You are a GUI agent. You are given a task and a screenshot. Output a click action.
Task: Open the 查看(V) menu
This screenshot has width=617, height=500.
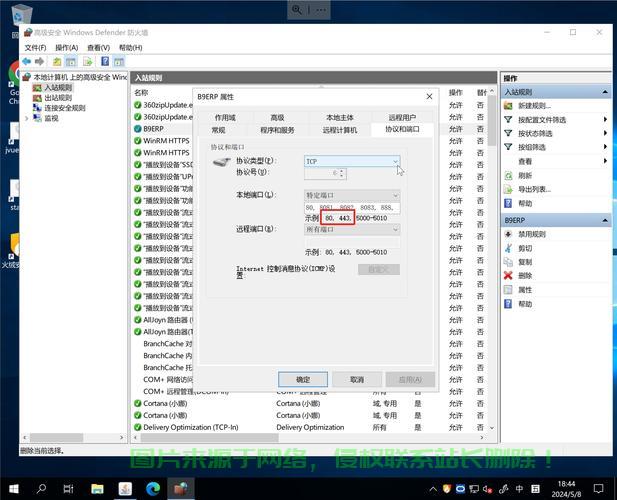click(x=98, y=48)
